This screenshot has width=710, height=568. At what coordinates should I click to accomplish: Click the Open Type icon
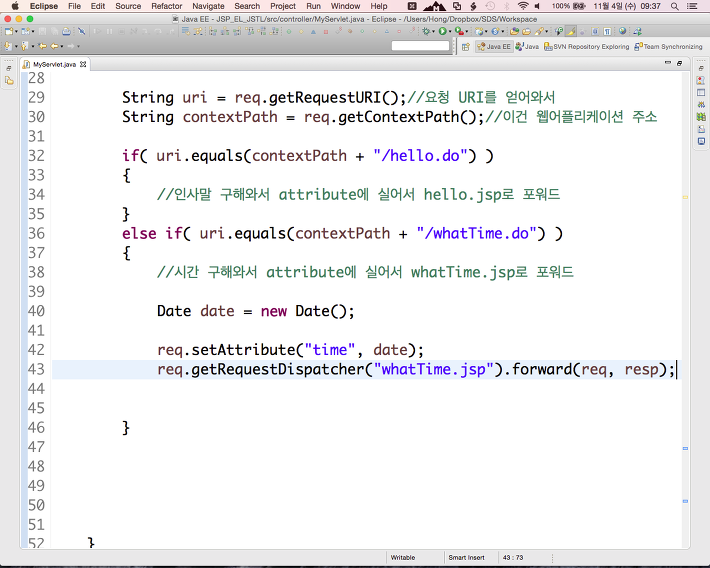pos(514,31)
